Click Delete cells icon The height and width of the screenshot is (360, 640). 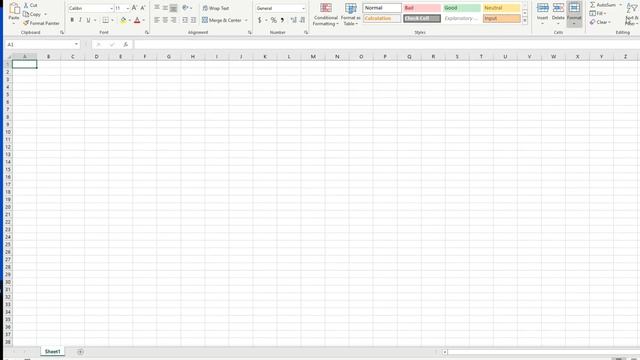pyautogui.click(x=558, y=8)
